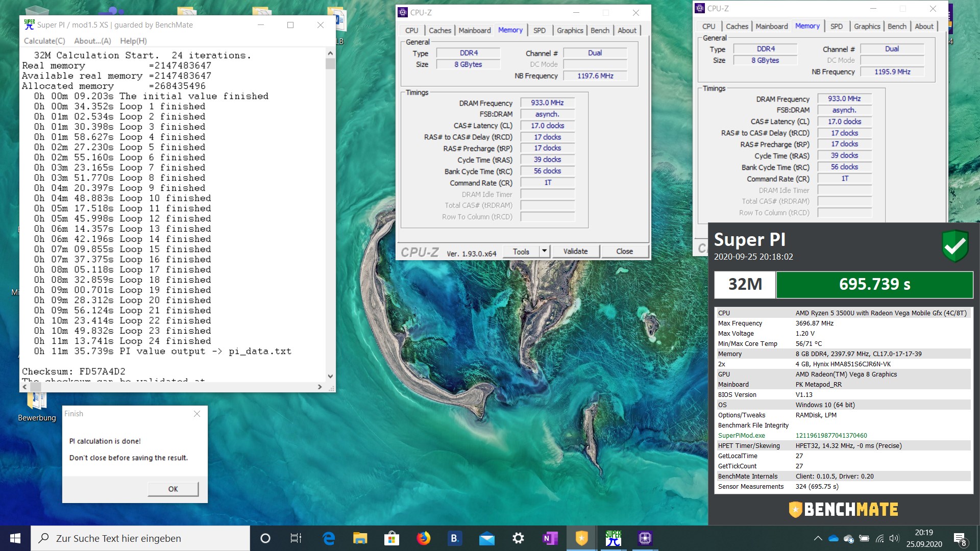Expand the Tools dropdown arrow in CPU-Z
Viewport: 980px width, 551px height.
(x=544, y=252)
